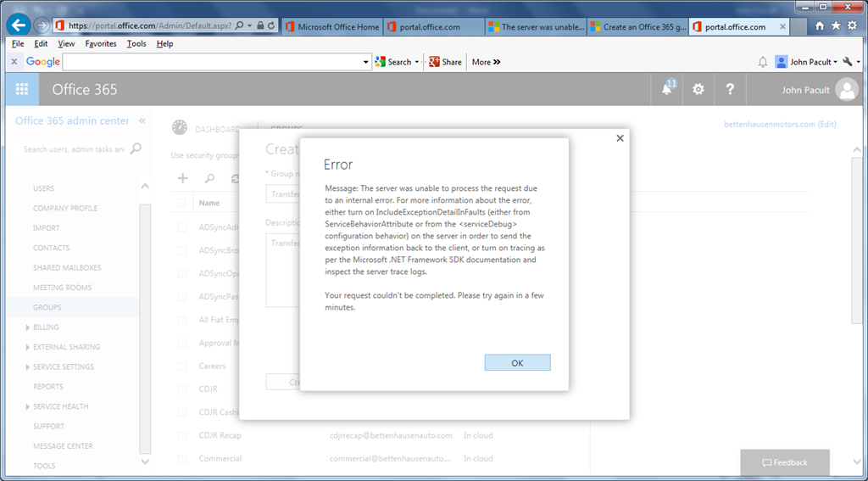Open the browser Tools gear icon
The image size is (868, 481).
[852, 25]
